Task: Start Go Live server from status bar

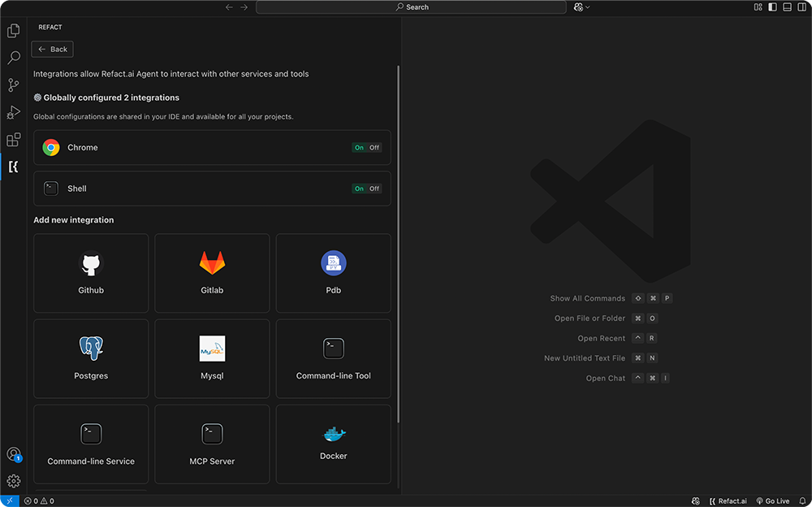Action: 772,500
